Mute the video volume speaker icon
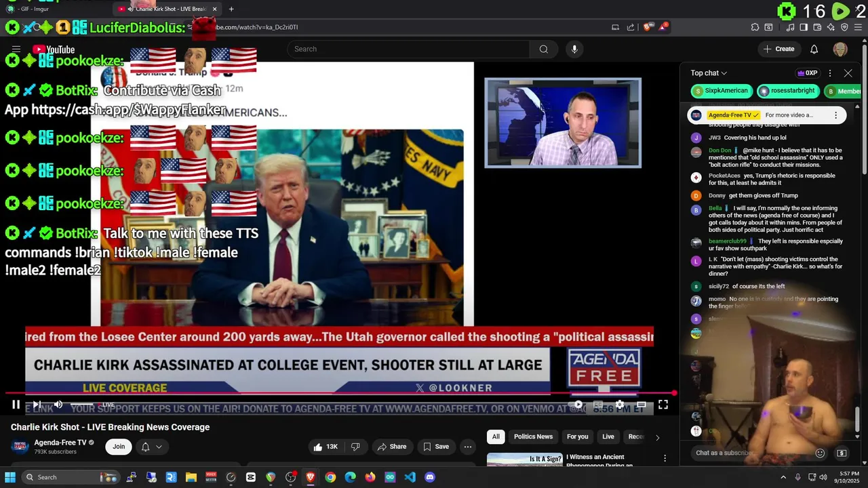Viewport: 868px width, 488px height. pos(58,405)
